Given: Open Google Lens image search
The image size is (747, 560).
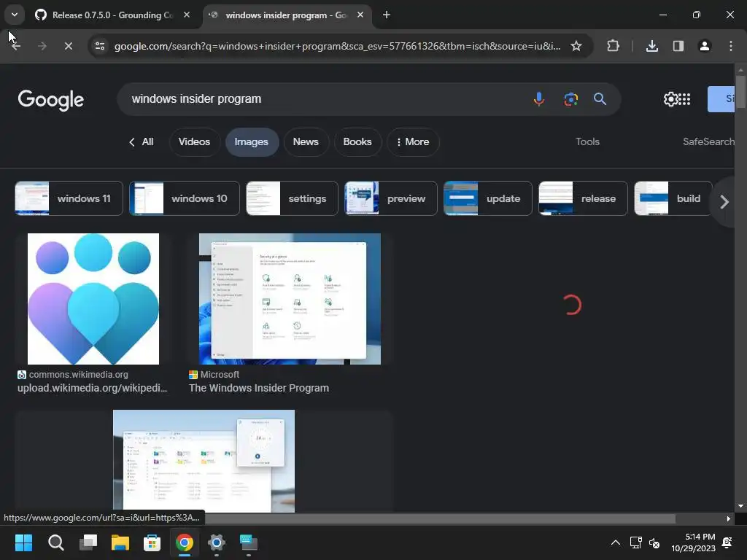Looking at the screenshot, I should [x=570, y=99].
